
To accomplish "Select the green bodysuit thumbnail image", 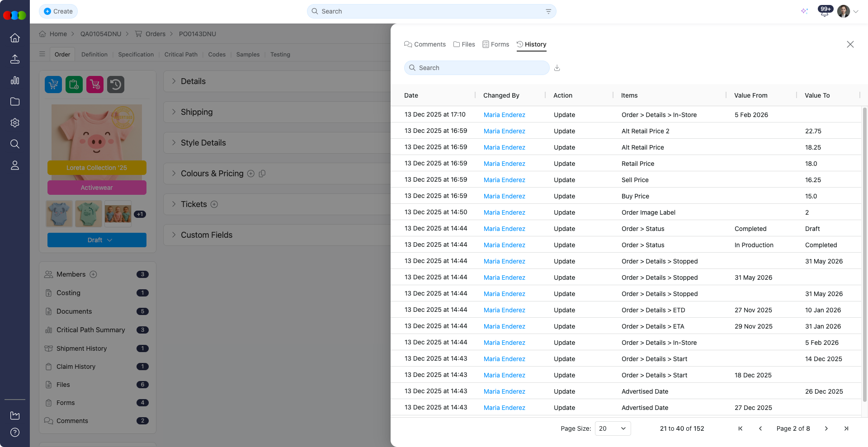I will pyautogui.click(x=89, y=214).
